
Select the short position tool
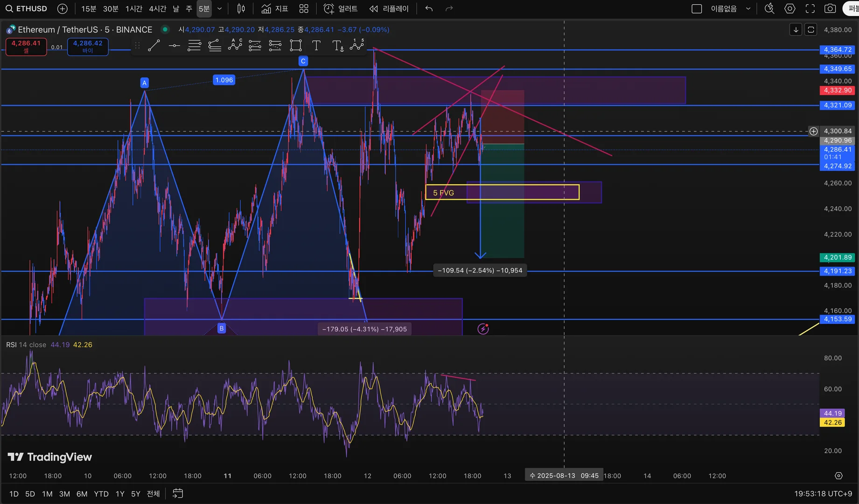click(275, 46)
